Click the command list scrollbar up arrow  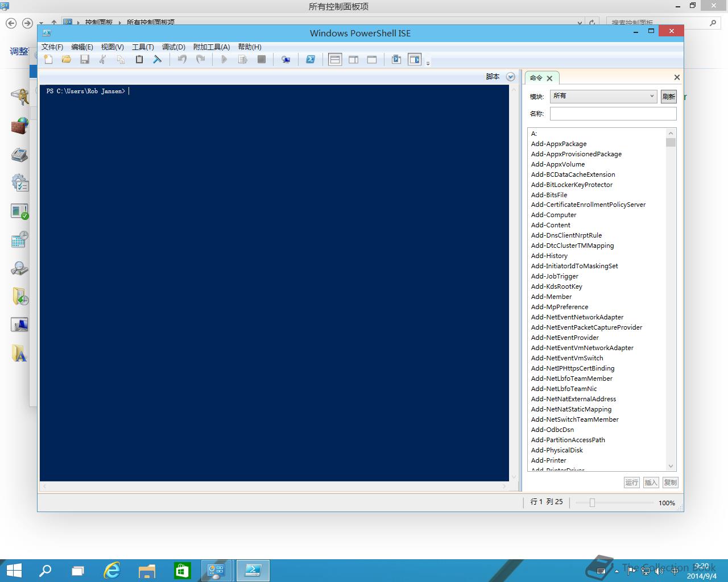[671, 133]
